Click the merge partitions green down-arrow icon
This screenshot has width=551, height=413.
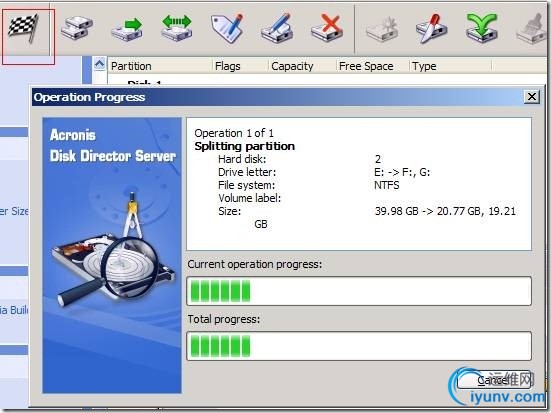point(482,27)
